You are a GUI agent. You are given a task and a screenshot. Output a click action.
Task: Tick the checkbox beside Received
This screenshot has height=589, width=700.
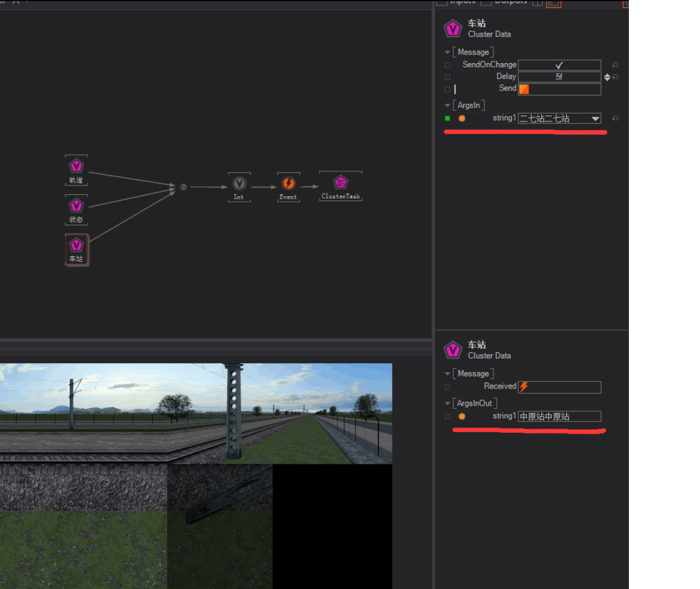(x=448, y=387)
